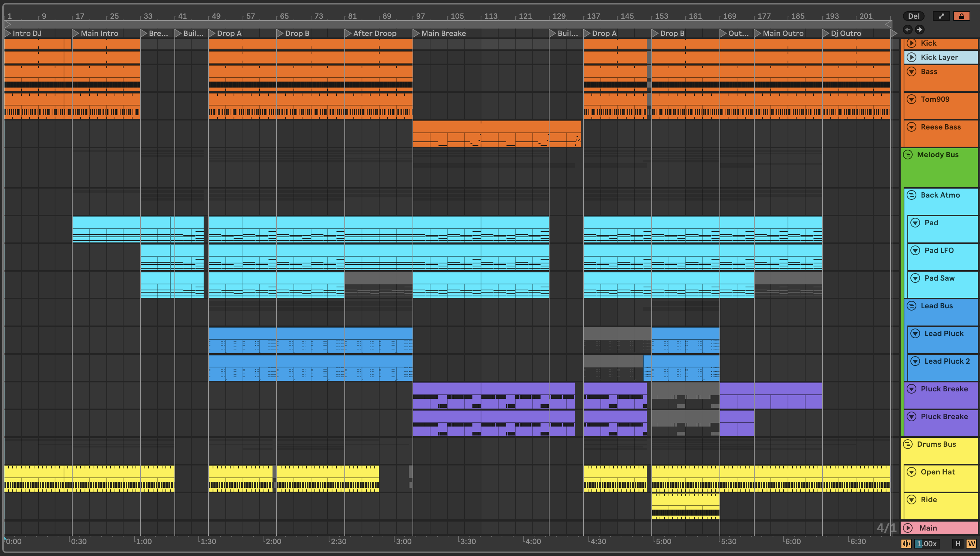Click 5:00 on the bottom time ruler
Image resolution: width=980 pixels, height=556 pixels.
(x=663, y=541)
